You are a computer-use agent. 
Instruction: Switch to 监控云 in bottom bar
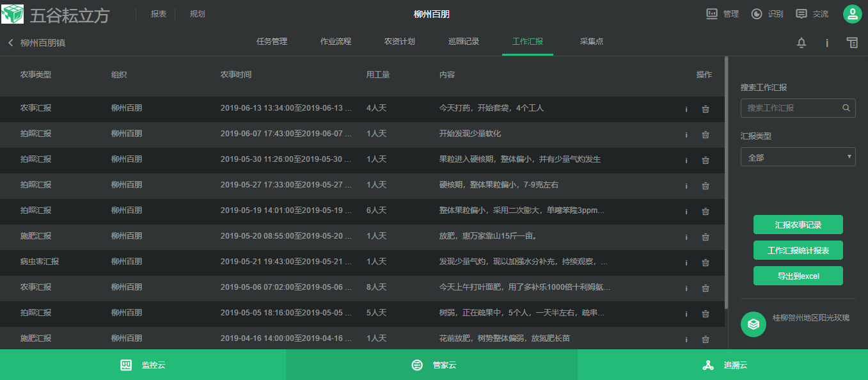(x=143, y=365)
